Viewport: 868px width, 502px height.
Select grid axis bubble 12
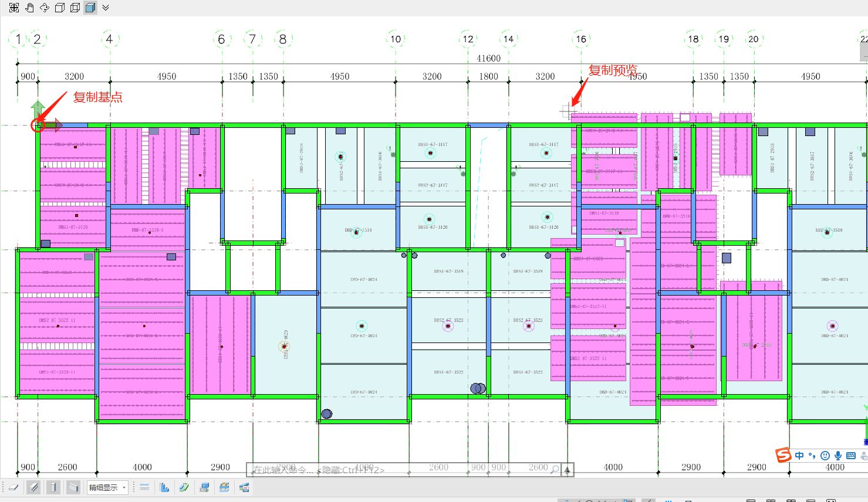click(x=468, y=39)
